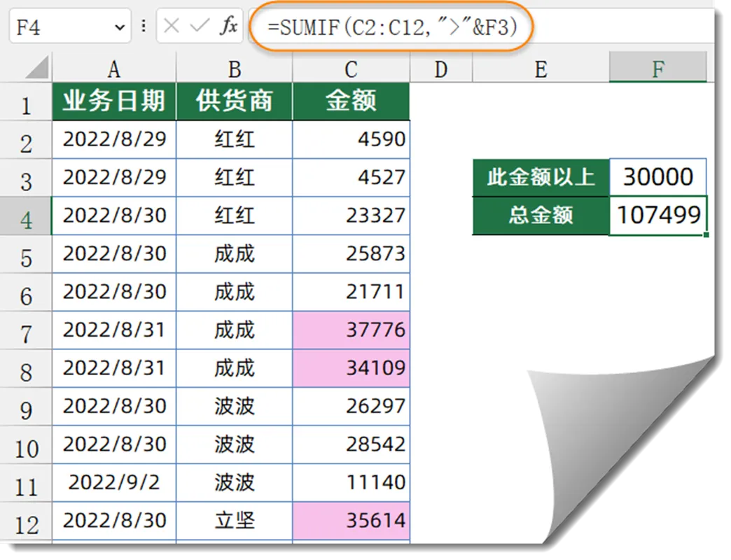Select column B header
Screen dimensions: 731x560
[235, 69]
